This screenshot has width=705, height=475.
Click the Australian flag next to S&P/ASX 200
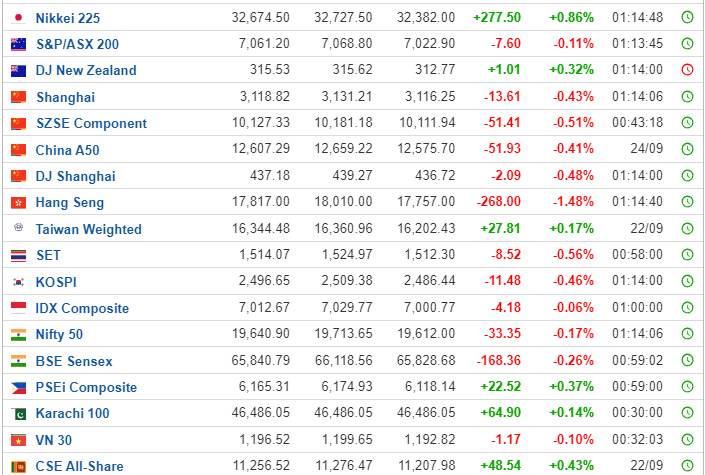click(x=18, y=44)
